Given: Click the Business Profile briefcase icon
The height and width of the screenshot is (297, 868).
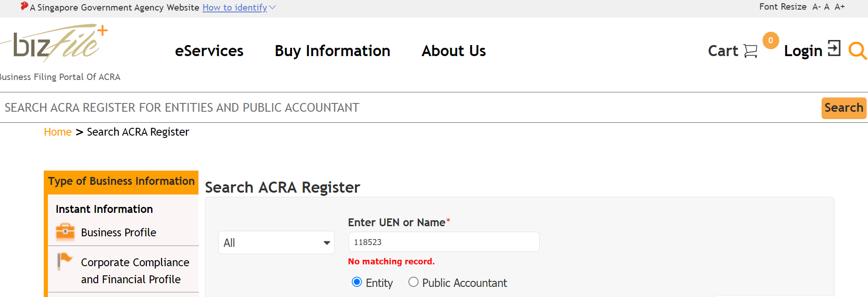Looking at the screenshot, I should 65,232.
